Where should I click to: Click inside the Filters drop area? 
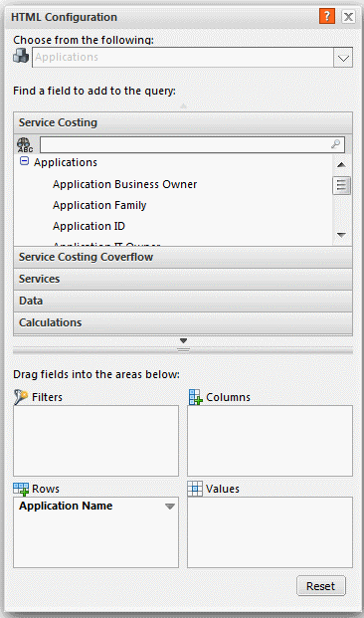click(95, 441)
